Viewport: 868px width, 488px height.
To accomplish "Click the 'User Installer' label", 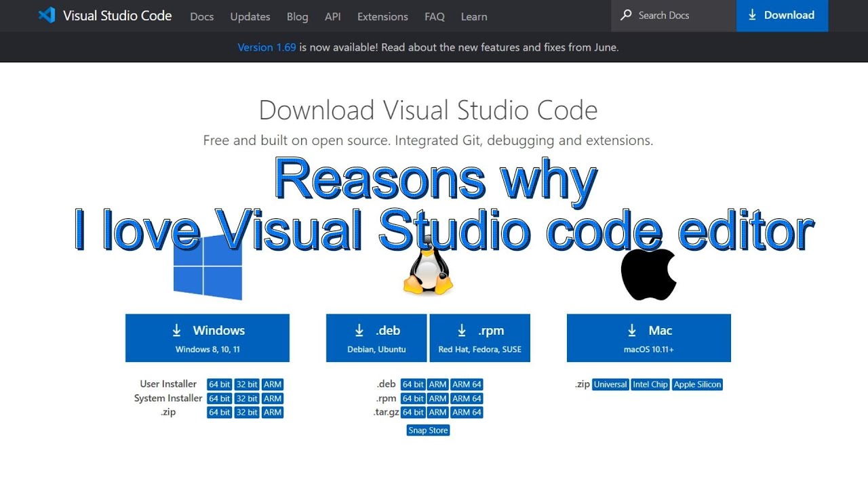I will point(168,384).
